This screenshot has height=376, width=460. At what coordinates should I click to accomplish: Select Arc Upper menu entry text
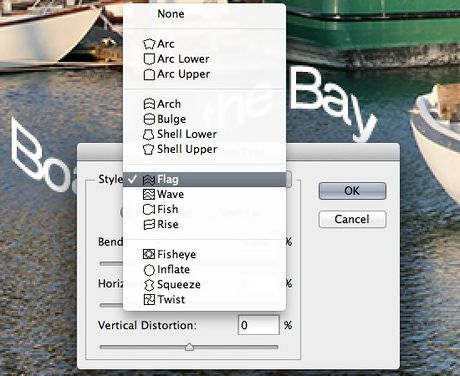point(184,74)
